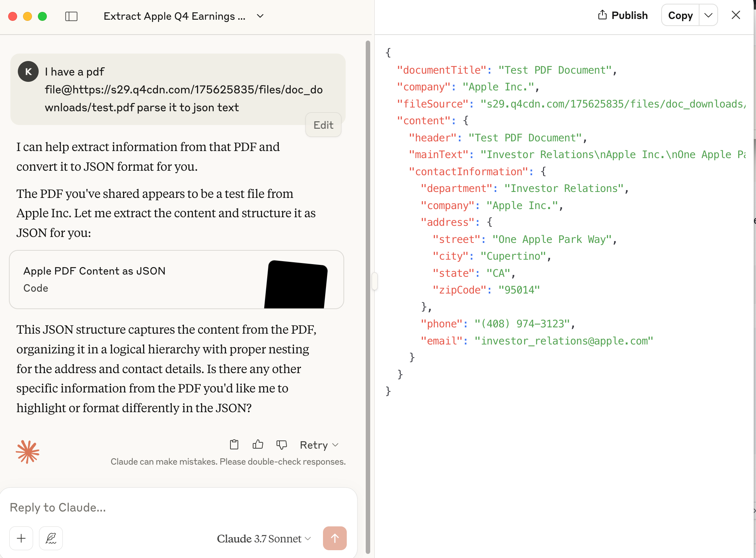
Task: Click the K user avatar
Action: click(28, 71)
